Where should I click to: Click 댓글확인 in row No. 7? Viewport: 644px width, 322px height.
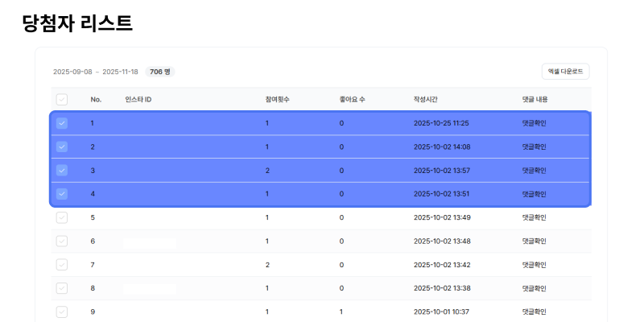point(534,265)
